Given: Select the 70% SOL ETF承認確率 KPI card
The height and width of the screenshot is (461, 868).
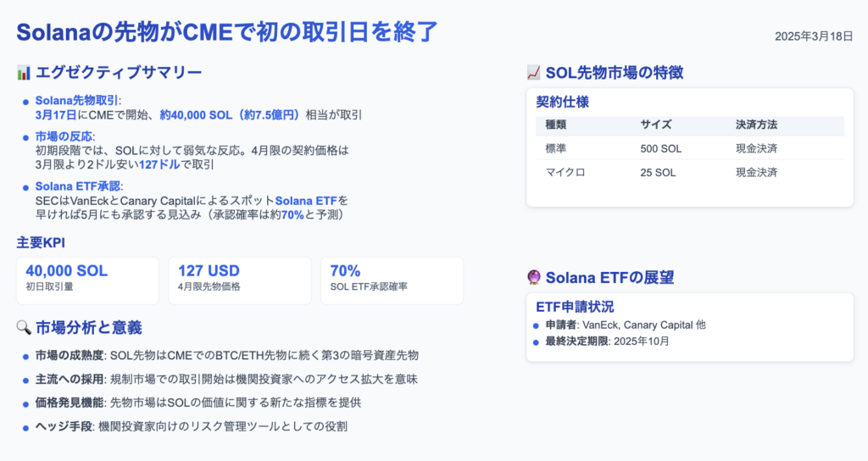Looking at the screenshot, I should tap(392, 280).
